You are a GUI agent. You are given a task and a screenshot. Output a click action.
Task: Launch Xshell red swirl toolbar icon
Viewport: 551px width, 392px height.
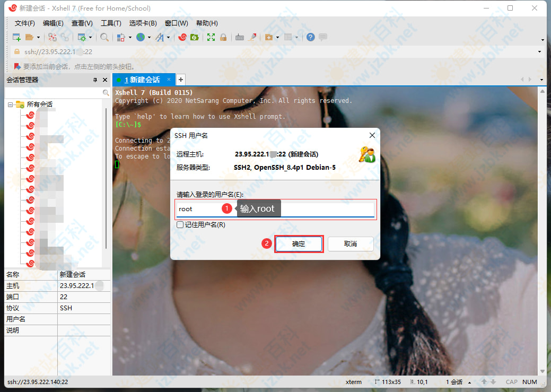(x=182, y=37)
